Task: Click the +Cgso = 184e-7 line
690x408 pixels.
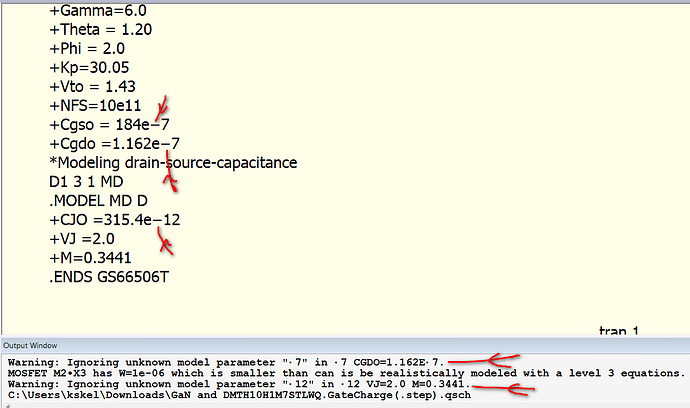Action: coord(113,125)
